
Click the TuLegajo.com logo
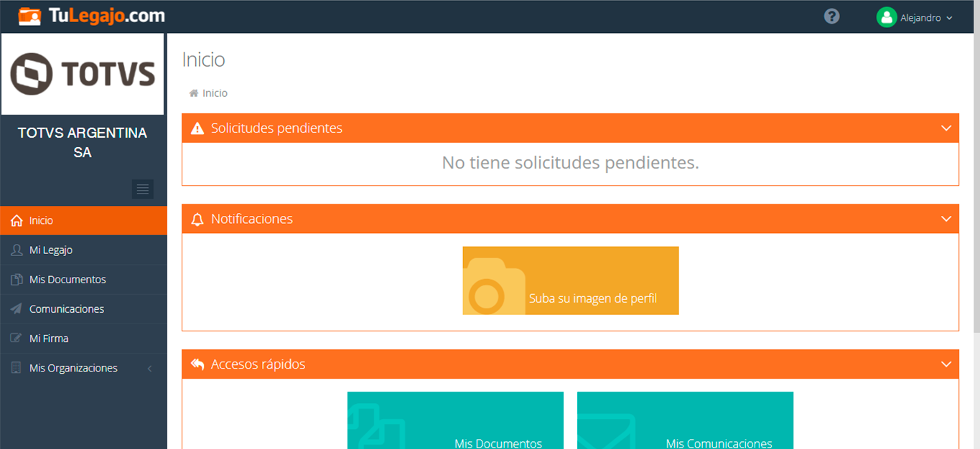92,16
